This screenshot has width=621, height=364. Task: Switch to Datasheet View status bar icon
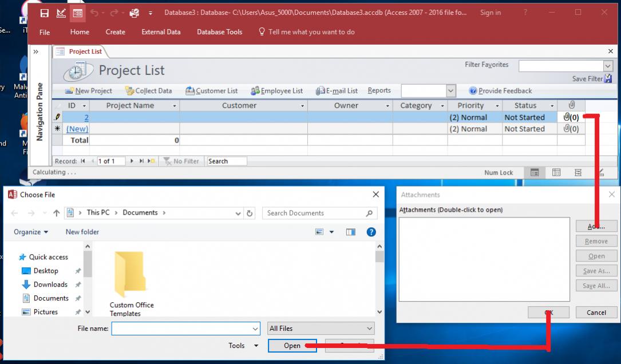pyautogui.click(x=556, y=173)
